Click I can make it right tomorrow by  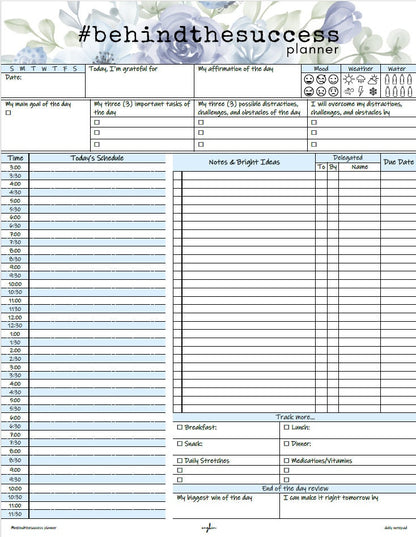click(331, 498)
